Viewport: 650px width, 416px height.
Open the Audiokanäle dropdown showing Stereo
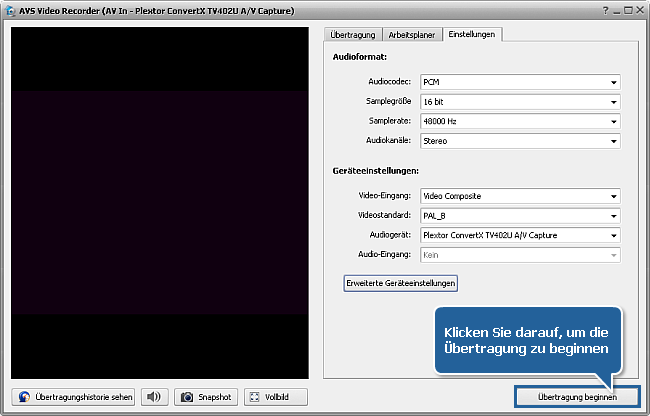click(x=520, y=141)
